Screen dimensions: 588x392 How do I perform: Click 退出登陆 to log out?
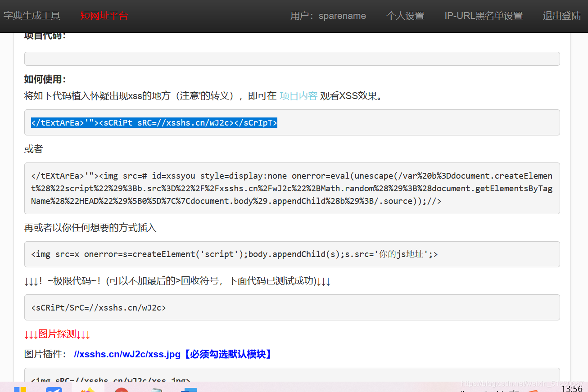click(562, 16)
